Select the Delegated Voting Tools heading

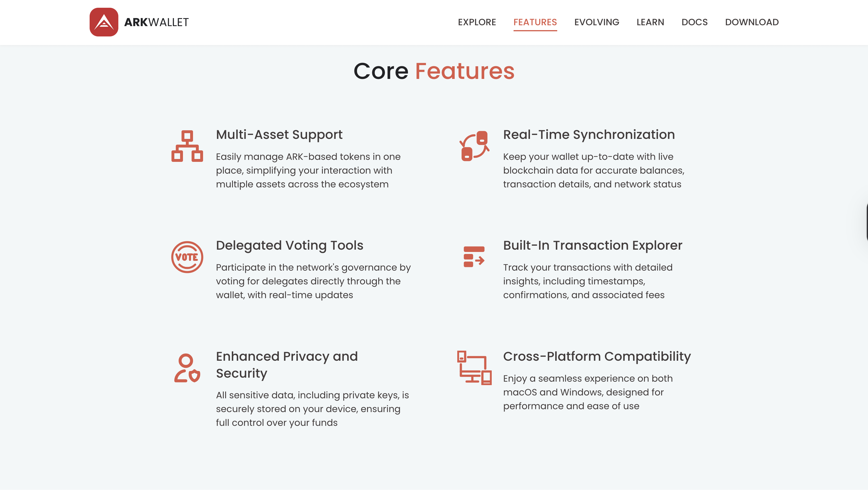pos(289,245)
